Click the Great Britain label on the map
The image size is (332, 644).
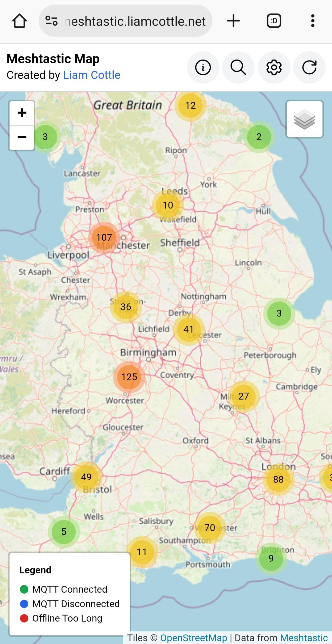tap(128, 105)
